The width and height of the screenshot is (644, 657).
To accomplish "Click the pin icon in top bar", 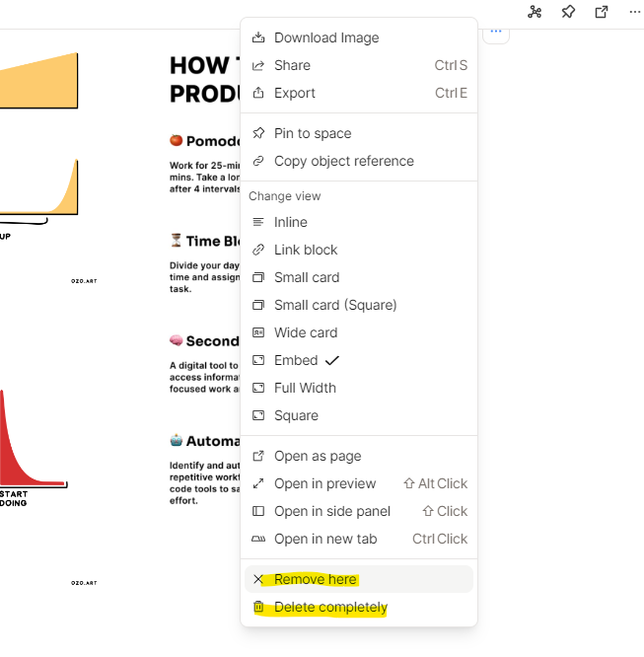I will click(x=568, y=12).
